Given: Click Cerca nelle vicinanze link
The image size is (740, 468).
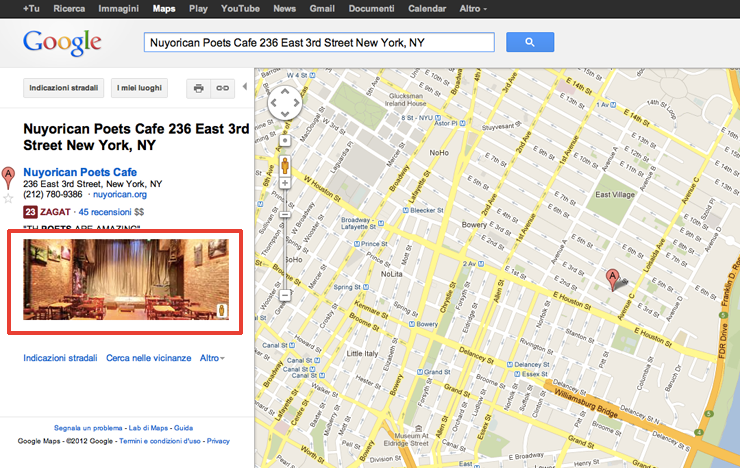Looking at the screenshot, I should click(149, 358).
